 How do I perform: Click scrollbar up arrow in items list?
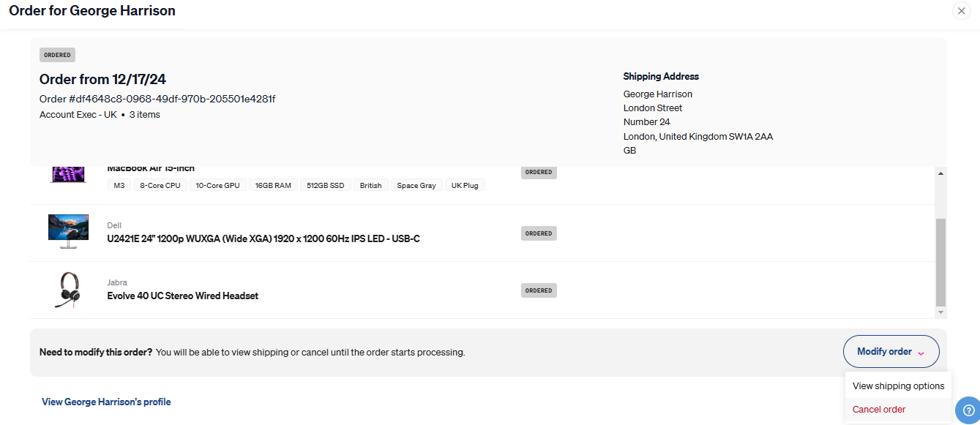click(941, 173)
